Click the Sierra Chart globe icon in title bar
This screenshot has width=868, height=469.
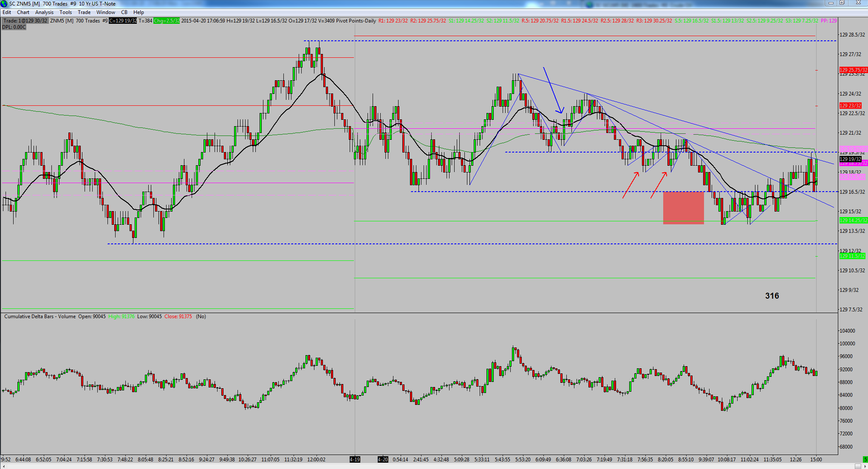click(x=4, y=4)
